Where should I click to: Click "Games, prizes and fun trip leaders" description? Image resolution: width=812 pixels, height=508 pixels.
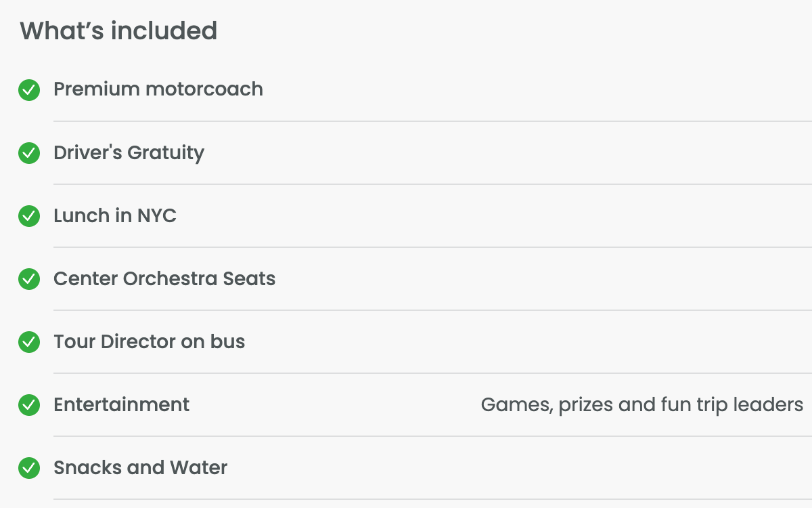pyautogui.click(x=641, y=404)
